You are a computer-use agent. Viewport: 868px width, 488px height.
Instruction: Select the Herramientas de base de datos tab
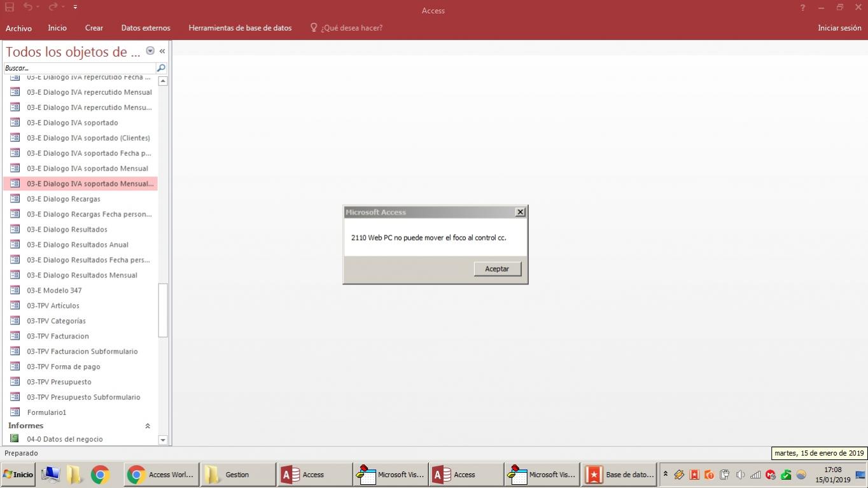click(x=240, y=28)
